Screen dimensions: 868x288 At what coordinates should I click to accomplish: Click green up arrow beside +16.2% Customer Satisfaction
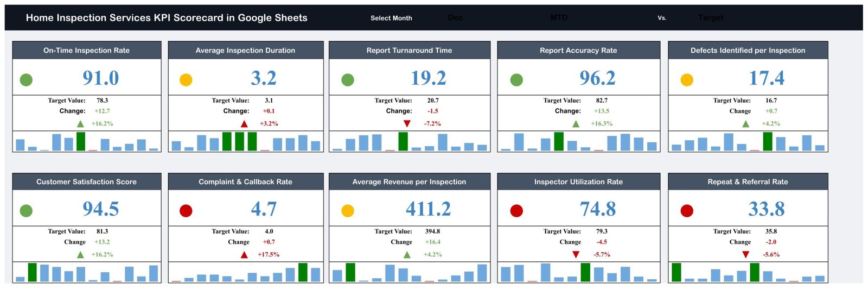(80, 255)
